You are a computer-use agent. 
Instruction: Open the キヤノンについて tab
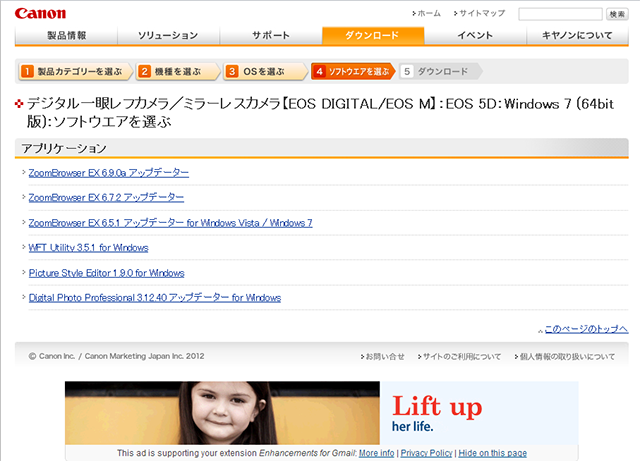[x=577, y=36]
